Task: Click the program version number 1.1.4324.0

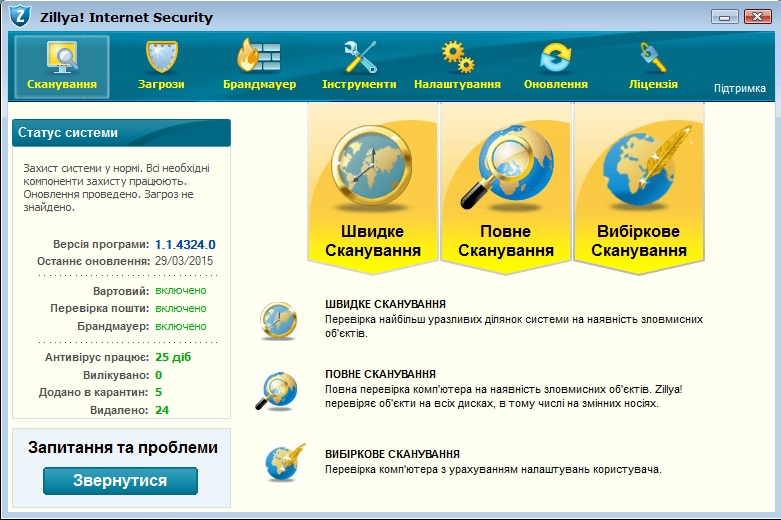Action: coord(185,244)
